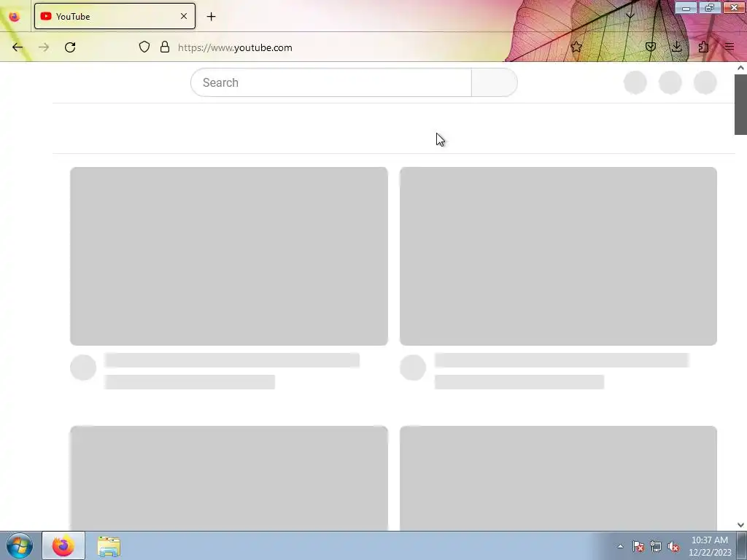Click the forward navigation arrow
This screenshot has width=747, height=560.
pyautogui.click(x=44, y=47)
